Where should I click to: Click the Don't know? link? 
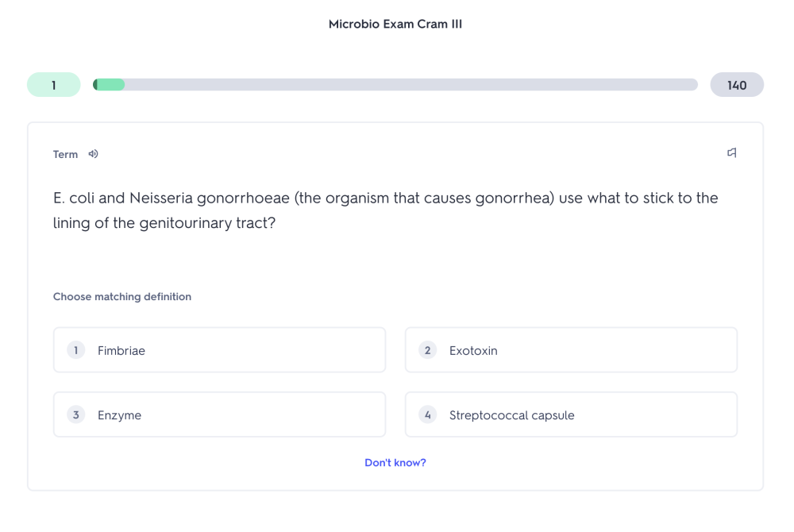click(x=395, y=463)
